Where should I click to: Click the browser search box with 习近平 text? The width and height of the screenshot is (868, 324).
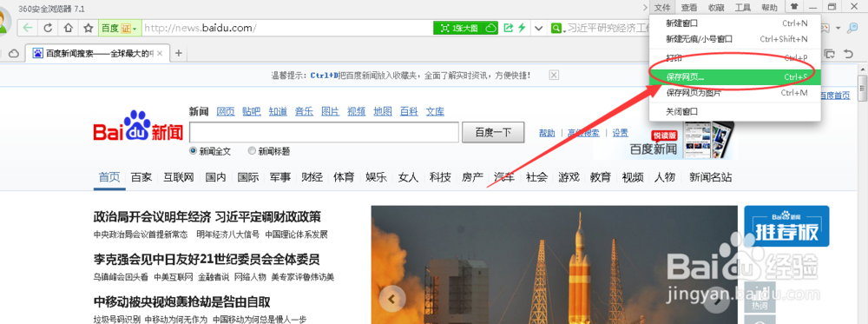coord(608,28)
